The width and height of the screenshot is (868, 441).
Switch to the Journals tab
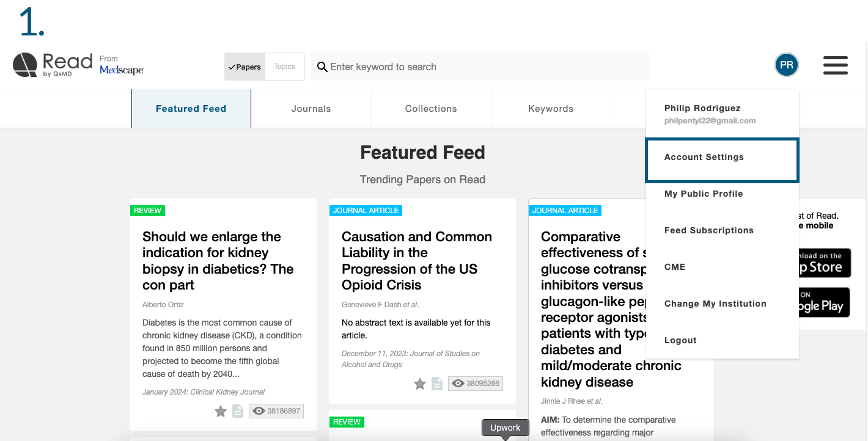311,109
